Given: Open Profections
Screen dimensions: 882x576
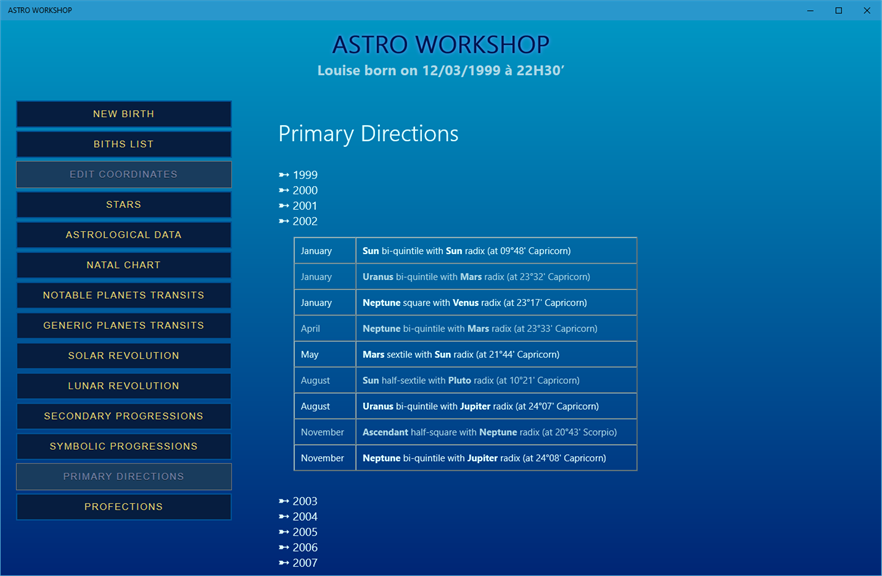Looking at the screenshot, I should point(124,507).
